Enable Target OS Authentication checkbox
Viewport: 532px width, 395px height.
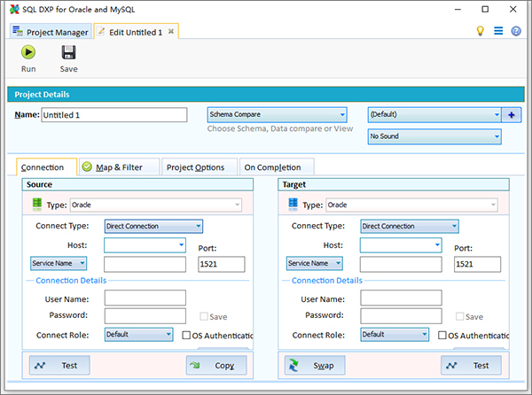[x=443, y=335]
